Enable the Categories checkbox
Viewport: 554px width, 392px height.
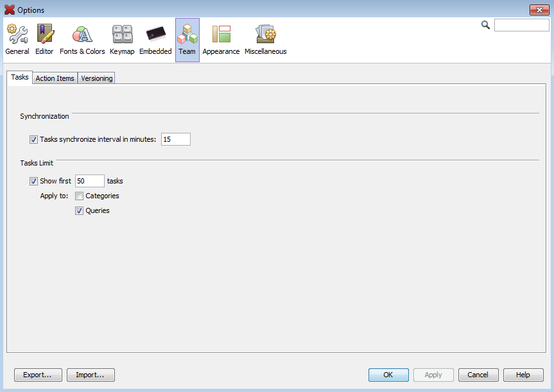pyautogui.click(x=80, y=196)
